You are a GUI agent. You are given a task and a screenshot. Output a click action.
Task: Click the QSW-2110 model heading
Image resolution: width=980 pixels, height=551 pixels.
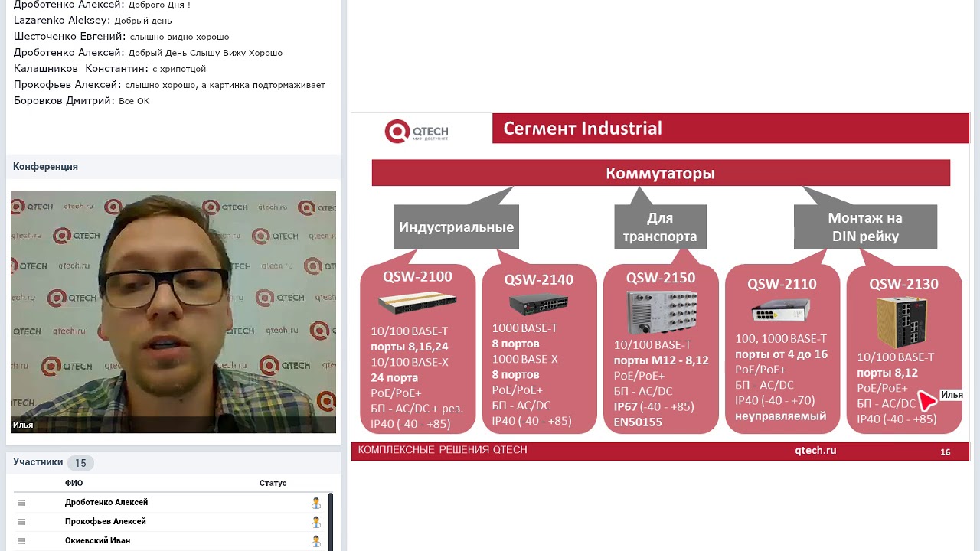tap(782, 284)
